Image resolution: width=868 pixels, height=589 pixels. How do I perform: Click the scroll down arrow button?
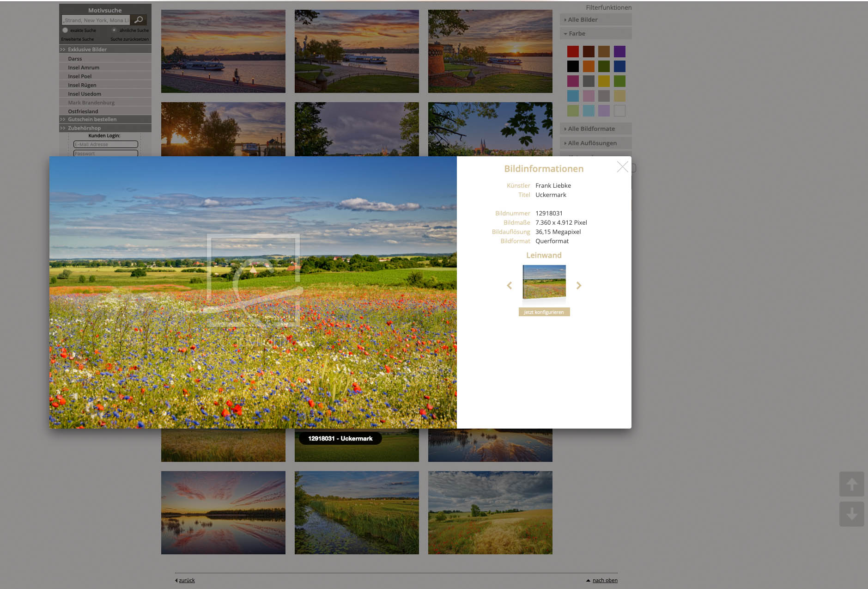click(851, 514)
